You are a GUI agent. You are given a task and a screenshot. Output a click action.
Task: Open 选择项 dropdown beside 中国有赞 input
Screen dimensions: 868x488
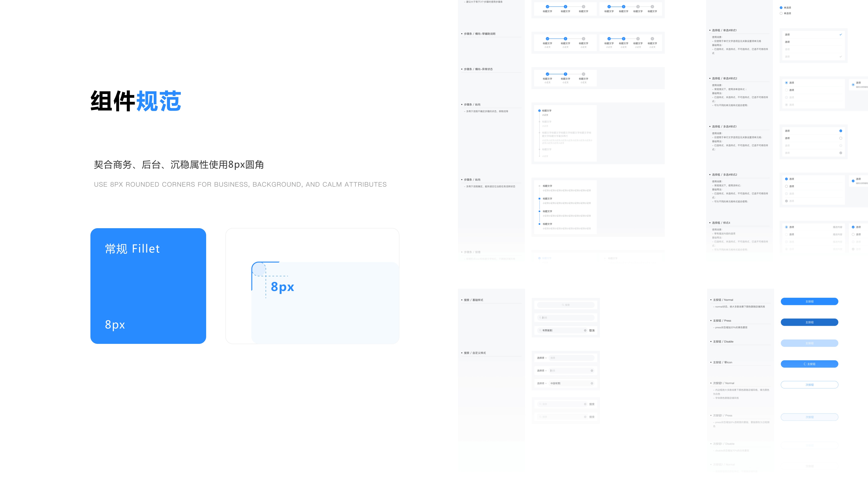pos(542,383)
